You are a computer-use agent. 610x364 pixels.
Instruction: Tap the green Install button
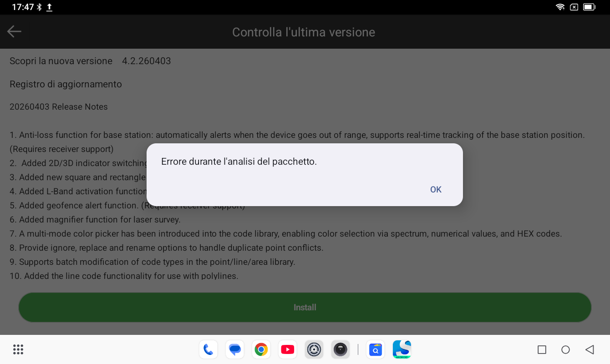point(305,308)
